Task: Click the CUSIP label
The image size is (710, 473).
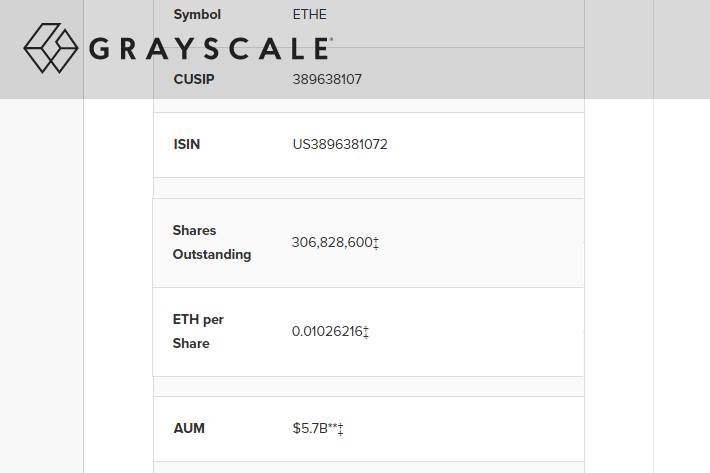Action: tap(194, 79)
